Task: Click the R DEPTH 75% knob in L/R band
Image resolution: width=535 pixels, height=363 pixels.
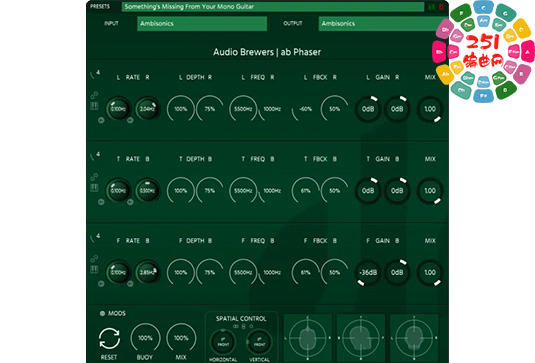Action: point(209,109)
